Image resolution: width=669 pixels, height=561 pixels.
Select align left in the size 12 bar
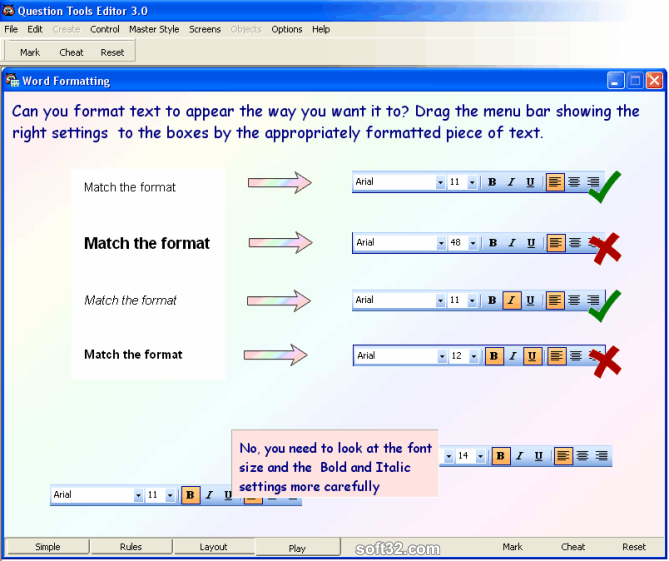pos(556,356)
